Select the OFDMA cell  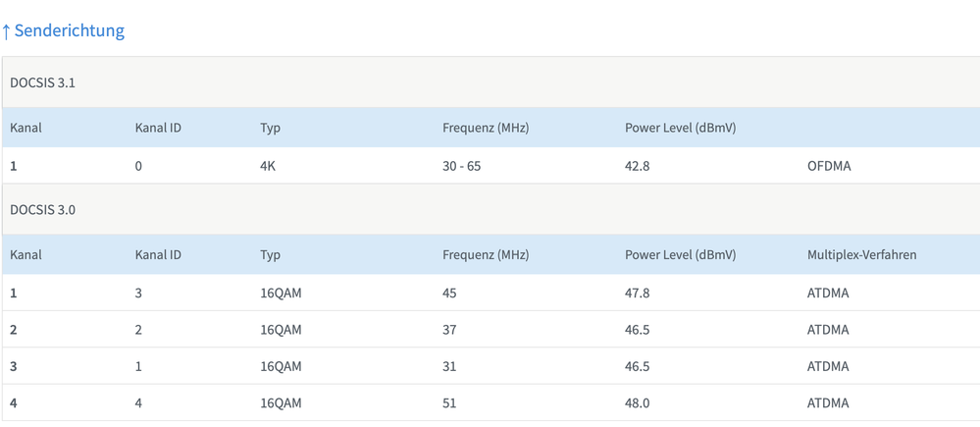point(828,166)
